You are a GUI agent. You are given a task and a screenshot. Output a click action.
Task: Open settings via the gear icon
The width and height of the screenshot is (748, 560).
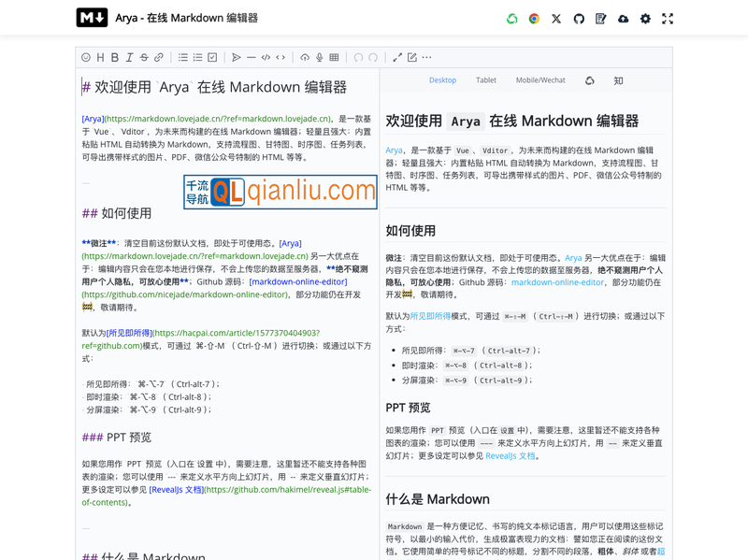pyautogui.click(x=645, y=19)
